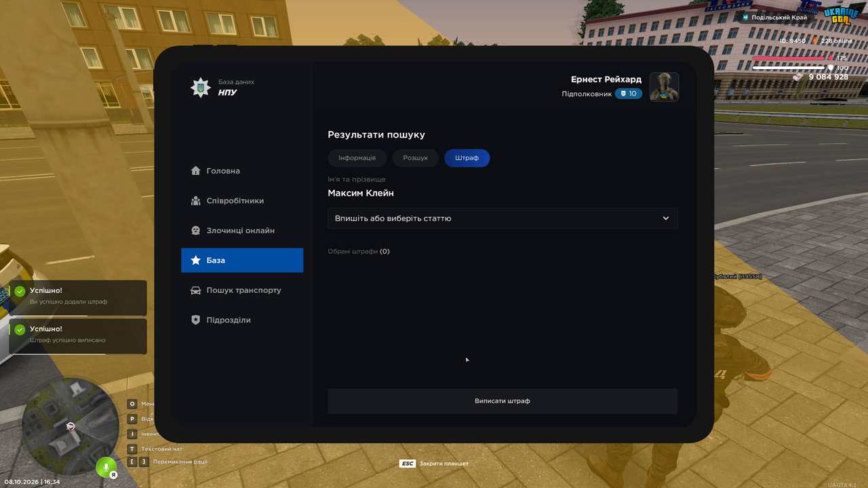
Task: Click the НПУ police star logo
Action: tap(200, 87)
